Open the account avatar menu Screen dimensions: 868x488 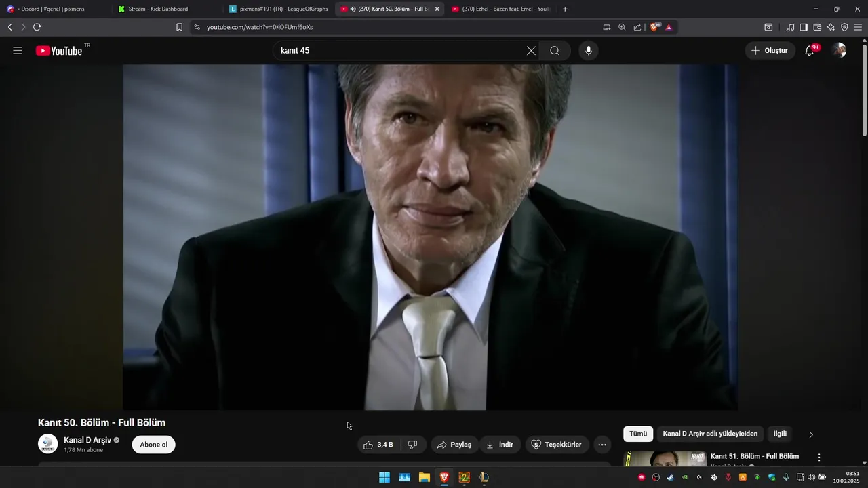[x=840, y=51]
